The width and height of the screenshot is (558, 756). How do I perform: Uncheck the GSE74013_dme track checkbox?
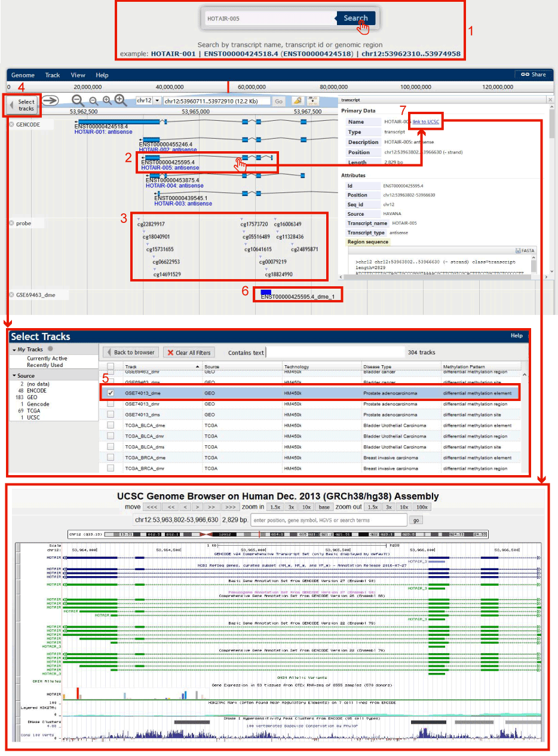coord(111,393)
